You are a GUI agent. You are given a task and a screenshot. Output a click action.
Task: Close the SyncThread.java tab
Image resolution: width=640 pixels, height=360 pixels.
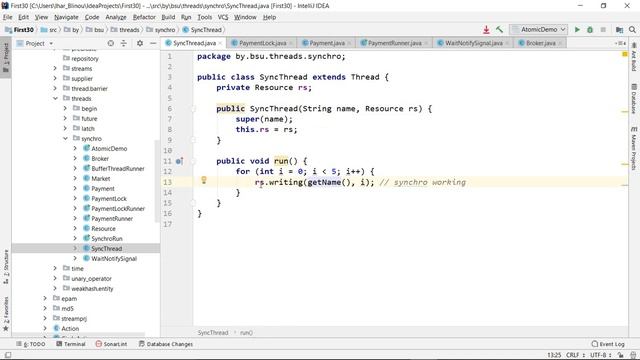(220, 43)
